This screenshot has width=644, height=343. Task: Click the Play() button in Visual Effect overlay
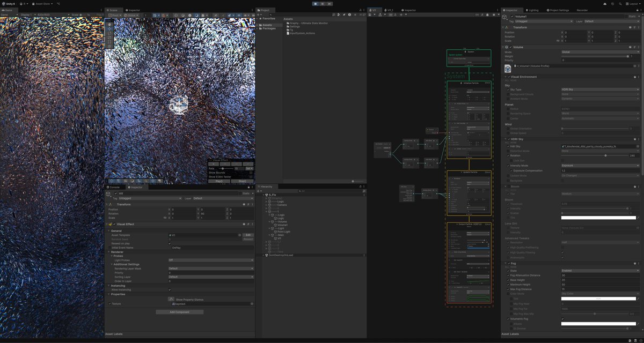219,181
